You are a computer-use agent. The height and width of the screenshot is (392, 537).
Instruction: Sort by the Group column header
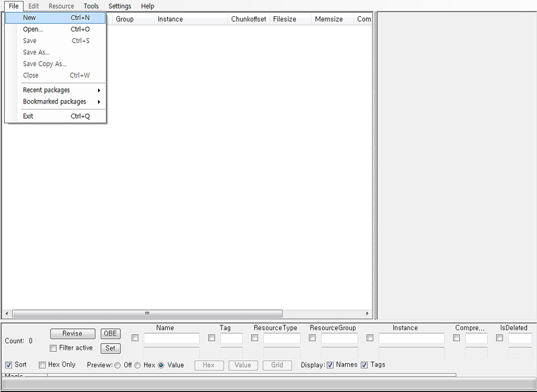coord(133,19)
